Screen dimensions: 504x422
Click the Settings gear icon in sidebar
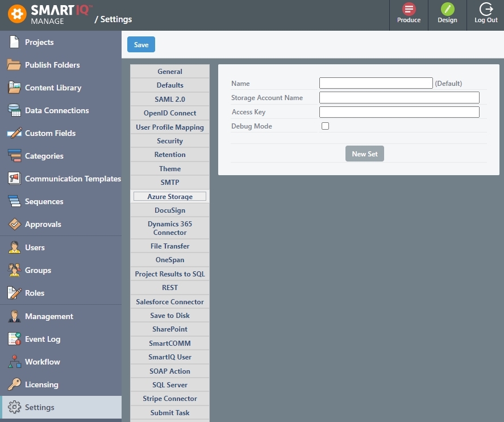click(x=14, y=407)
